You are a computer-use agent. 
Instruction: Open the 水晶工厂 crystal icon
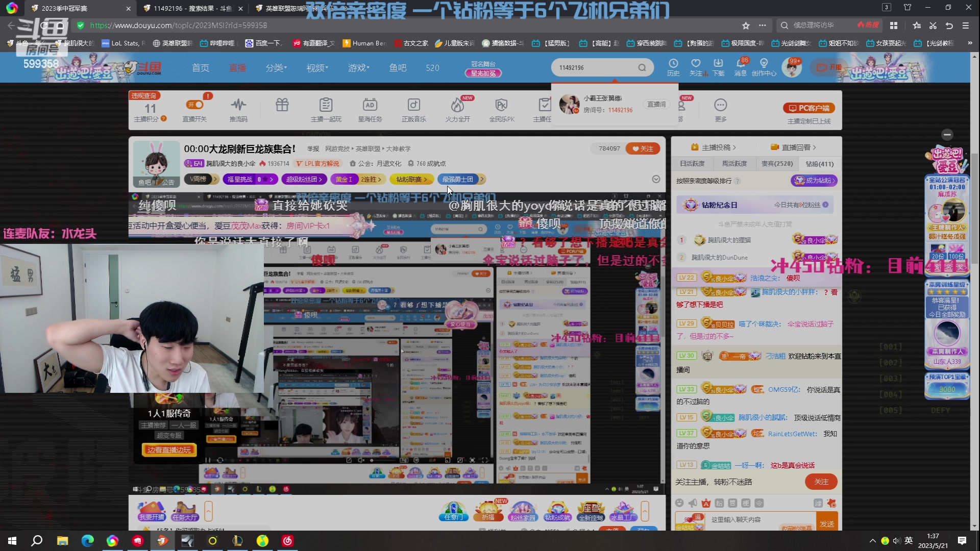[623, 510]
